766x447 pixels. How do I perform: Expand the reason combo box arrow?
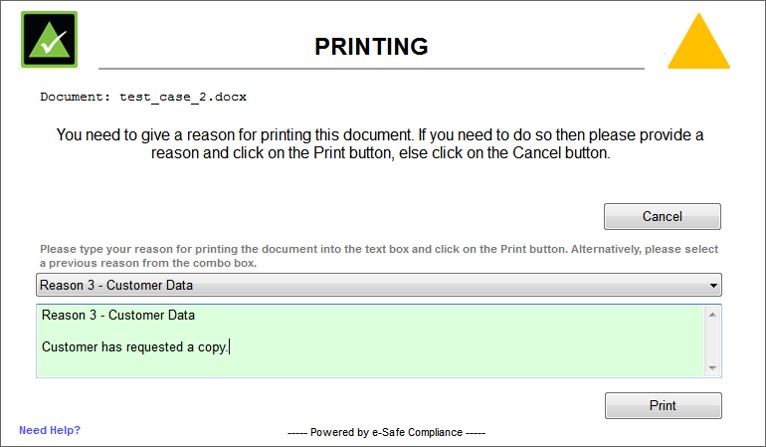point(713,286)
